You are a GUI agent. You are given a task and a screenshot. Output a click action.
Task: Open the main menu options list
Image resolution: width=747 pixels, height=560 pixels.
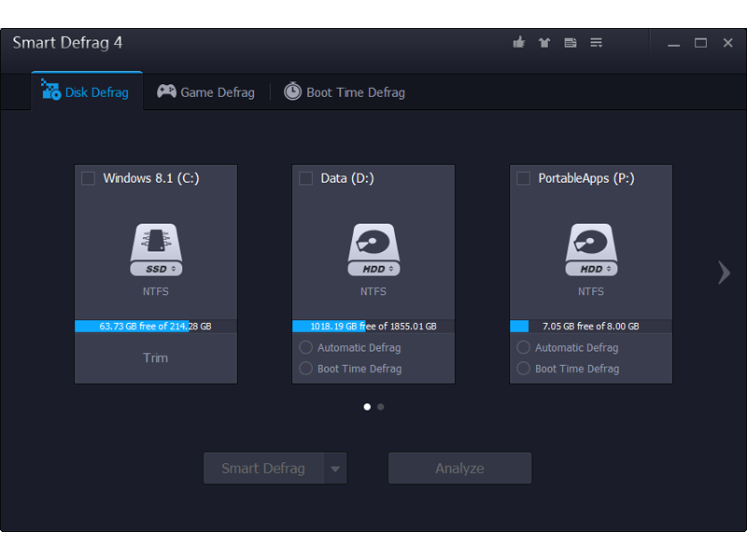[x=597, y=43]
